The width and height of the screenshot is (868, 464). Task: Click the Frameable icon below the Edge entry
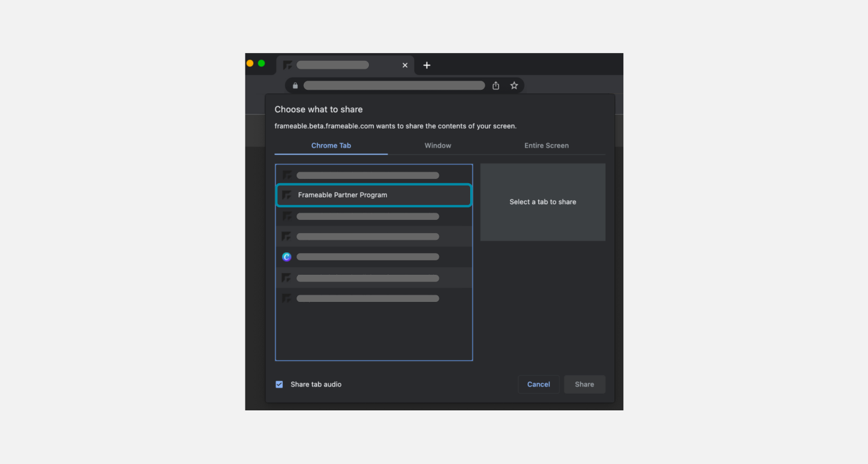[287, 278]
